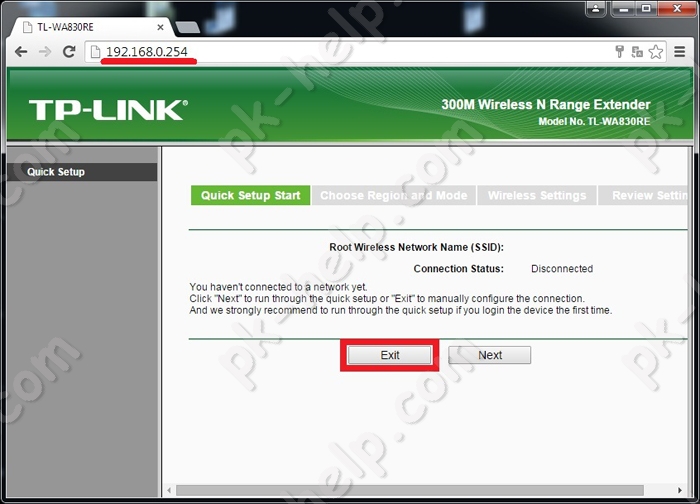The image size is (700, 504).
Task: Click the Next button
Action: tap(490, 355)
